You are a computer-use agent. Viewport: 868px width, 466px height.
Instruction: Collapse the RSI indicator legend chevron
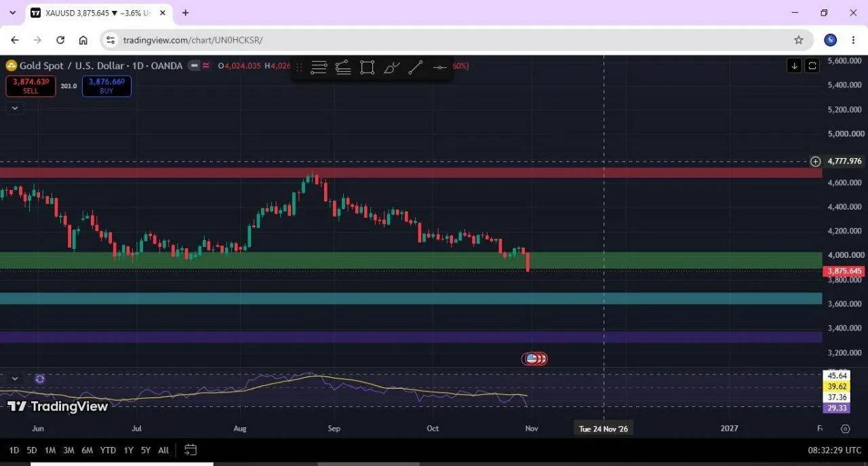pyautogui.click(x=15, y=378)
